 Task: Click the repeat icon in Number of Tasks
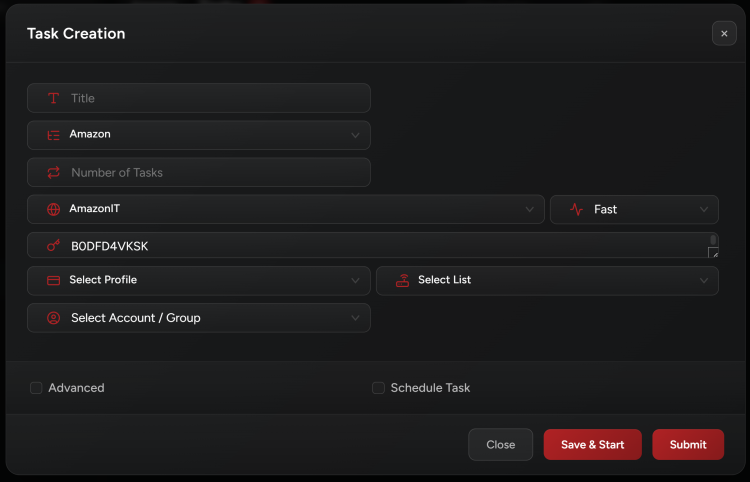click(54, 172)
